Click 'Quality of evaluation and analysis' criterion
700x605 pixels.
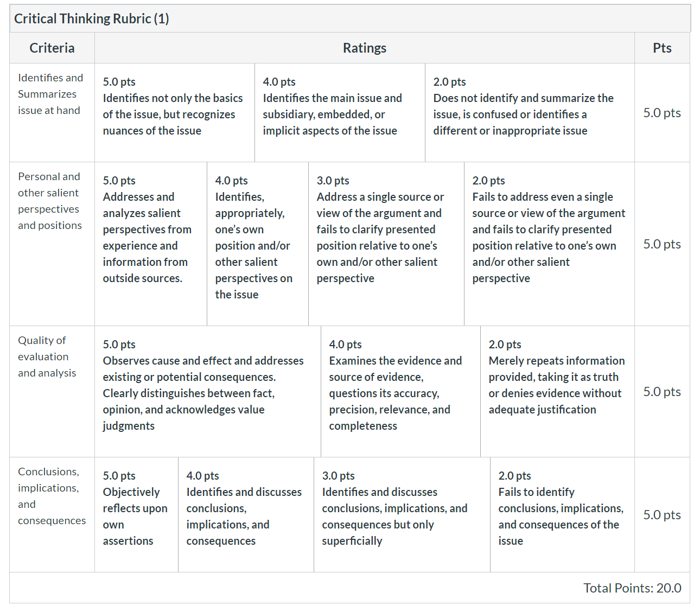[x=47, y=356]
